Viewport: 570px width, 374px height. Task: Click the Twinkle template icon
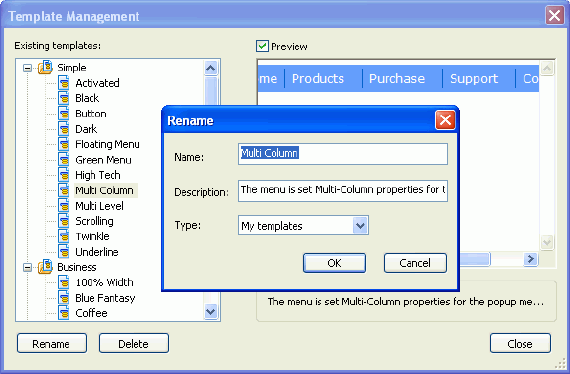pos(64,236)
